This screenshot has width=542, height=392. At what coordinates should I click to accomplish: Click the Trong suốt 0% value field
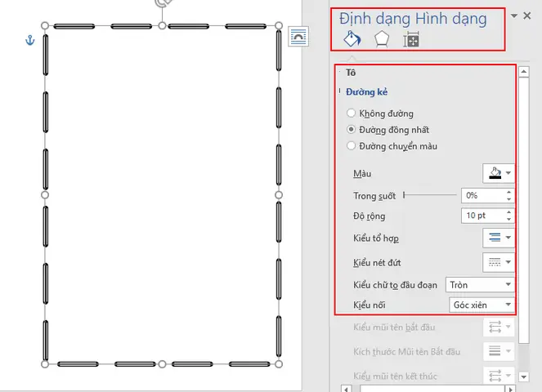pos(483,195)
